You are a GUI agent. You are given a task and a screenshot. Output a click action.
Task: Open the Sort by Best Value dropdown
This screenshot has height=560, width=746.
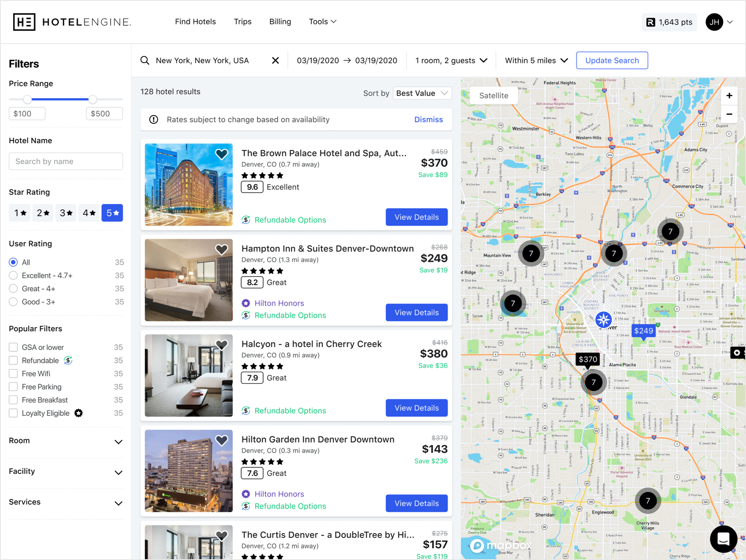click(422, 93)
